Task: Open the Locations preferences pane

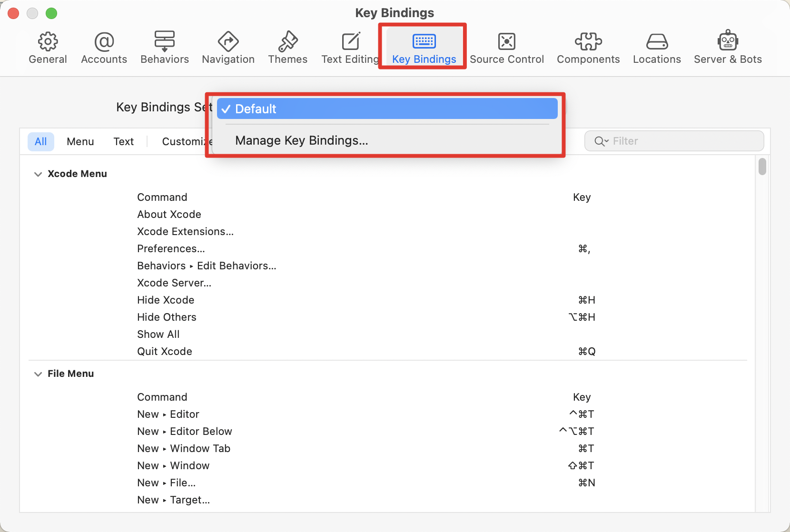Action: click(x=657, y=48)
